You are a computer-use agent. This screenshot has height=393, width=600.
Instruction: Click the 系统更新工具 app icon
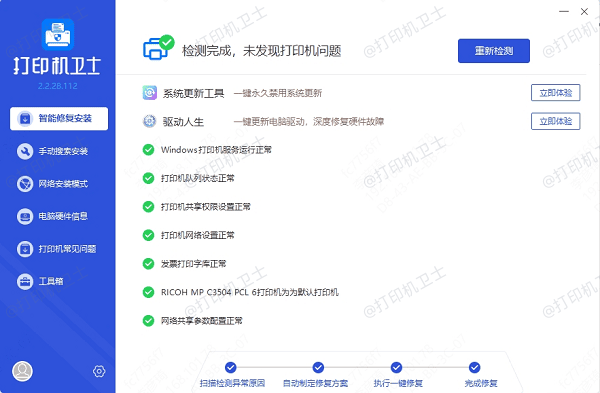pos(150,93)
